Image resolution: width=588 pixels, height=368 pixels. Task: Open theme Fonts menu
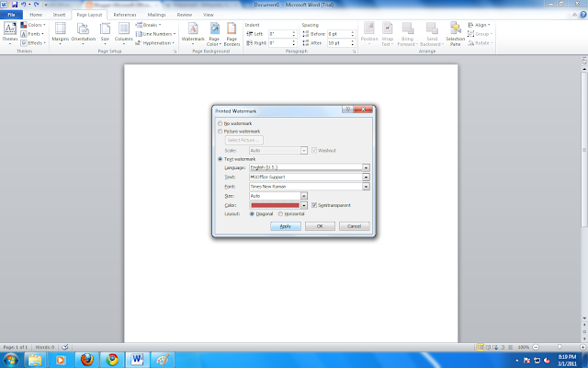[x=32, y=34]
